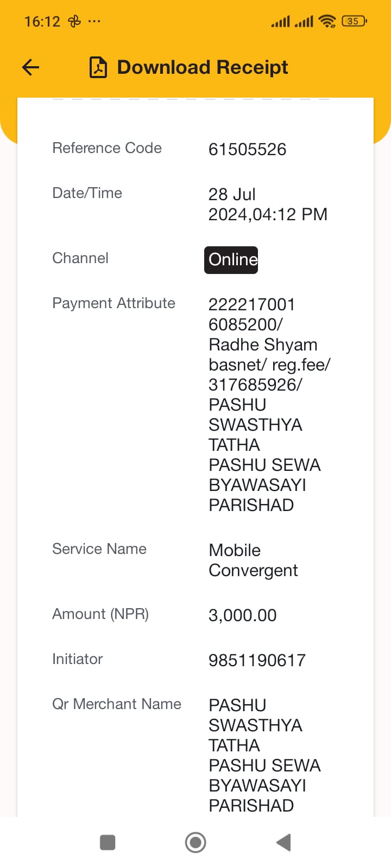Tap the Mobile Convergent service name
The width and height of the screenshot is (391, 868).
coord(253,560)
